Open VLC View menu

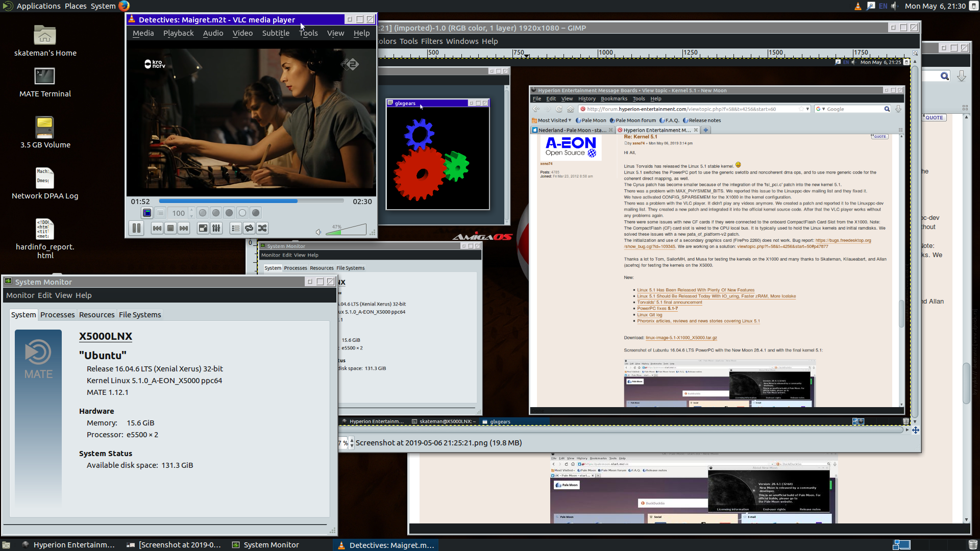coord(335,33)
